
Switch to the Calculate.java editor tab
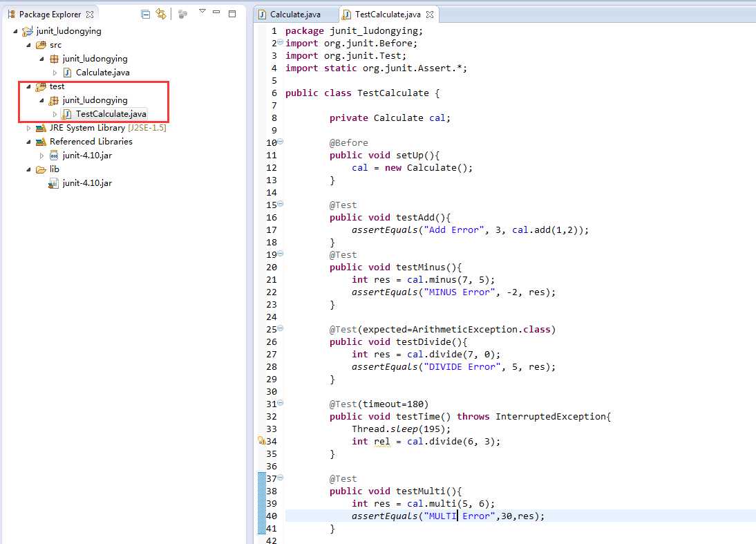[294, 15]
